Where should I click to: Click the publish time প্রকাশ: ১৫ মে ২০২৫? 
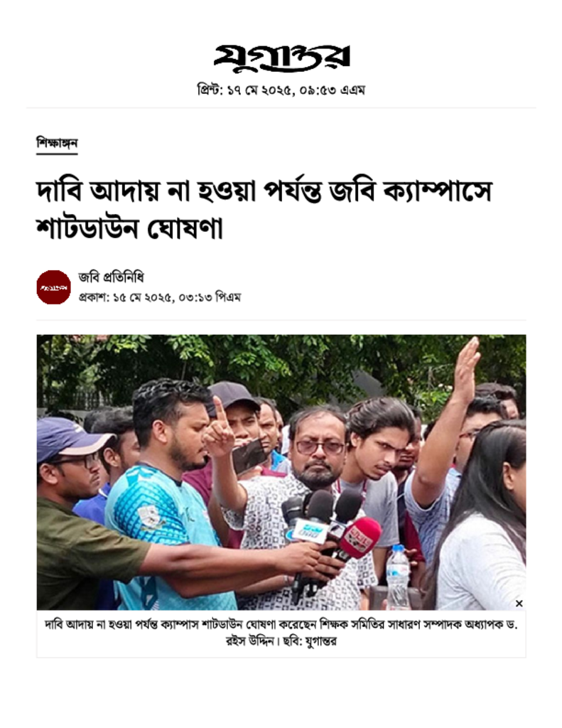(x=160, y=297)
